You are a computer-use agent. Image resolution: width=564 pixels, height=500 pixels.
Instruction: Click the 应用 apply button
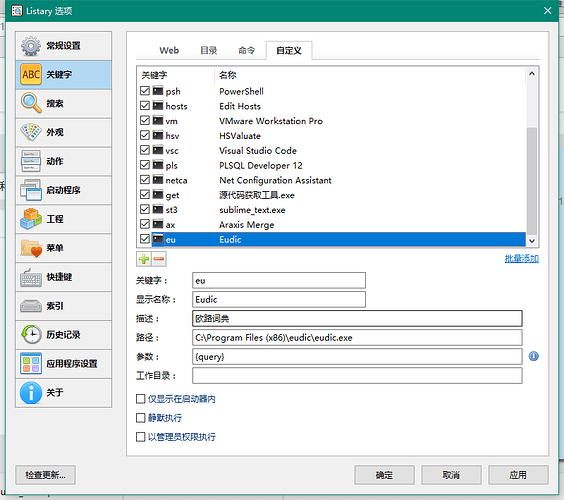(x=518, y=475)
